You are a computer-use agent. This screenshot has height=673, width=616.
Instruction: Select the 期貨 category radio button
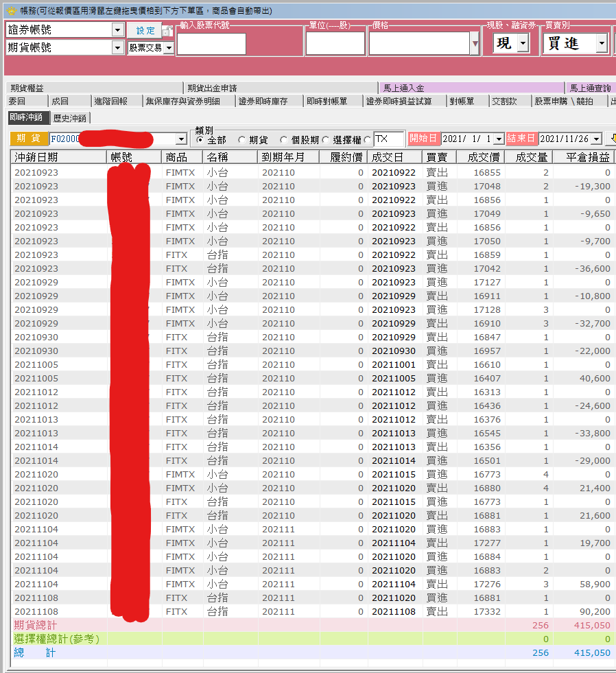pyautogui.click(x=241, y=140)
